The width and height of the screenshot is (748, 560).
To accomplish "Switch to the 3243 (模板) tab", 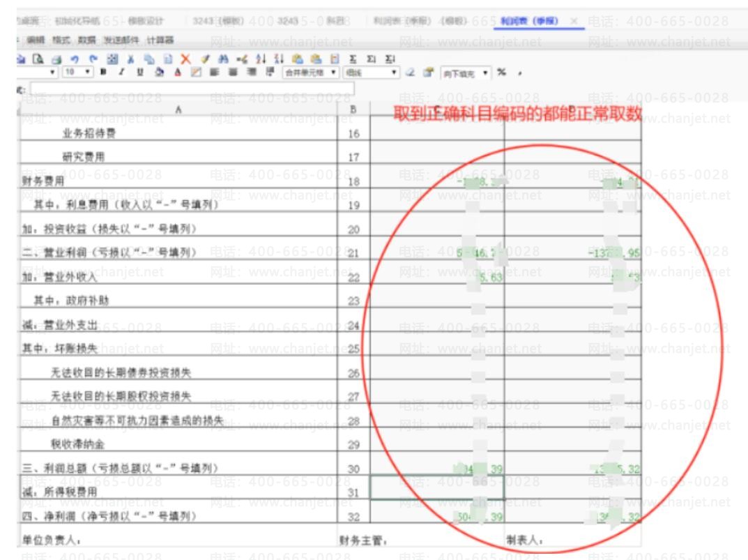I will point(218,21).
